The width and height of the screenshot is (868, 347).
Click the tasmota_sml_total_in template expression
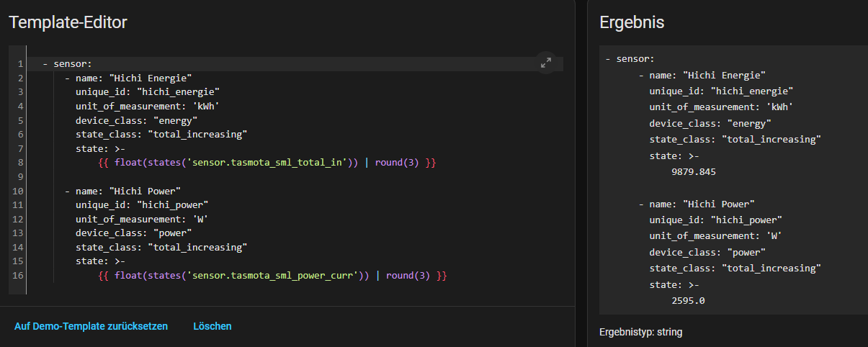pos(267,163)
